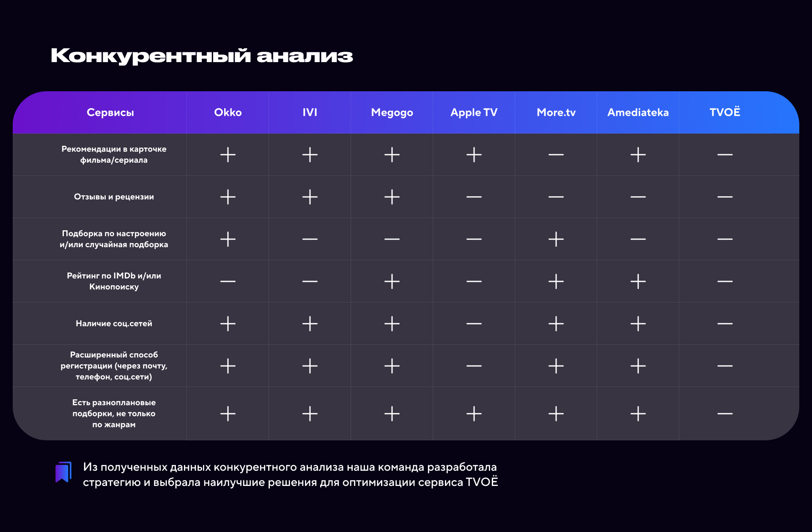Click the Конкурентный анализ title
The height and width of the screenshot is (532, 812).
[202, 56]
